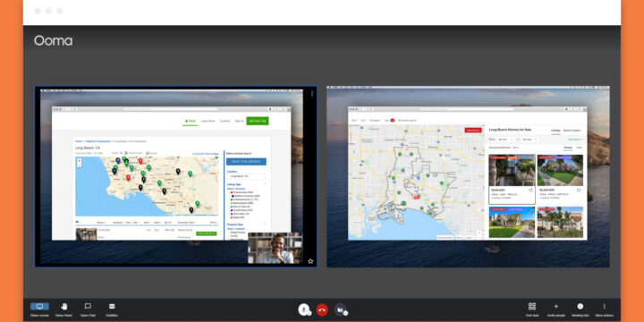
Task: Toggle the microphone mute button
Action: click(303, 309)
